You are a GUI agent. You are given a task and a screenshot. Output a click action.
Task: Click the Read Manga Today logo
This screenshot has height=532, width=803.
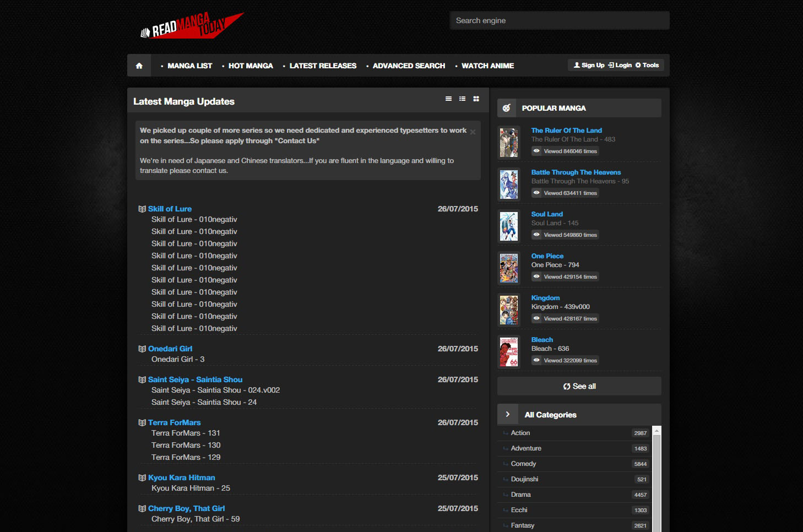pyautogui.click(x=192, y=26)
